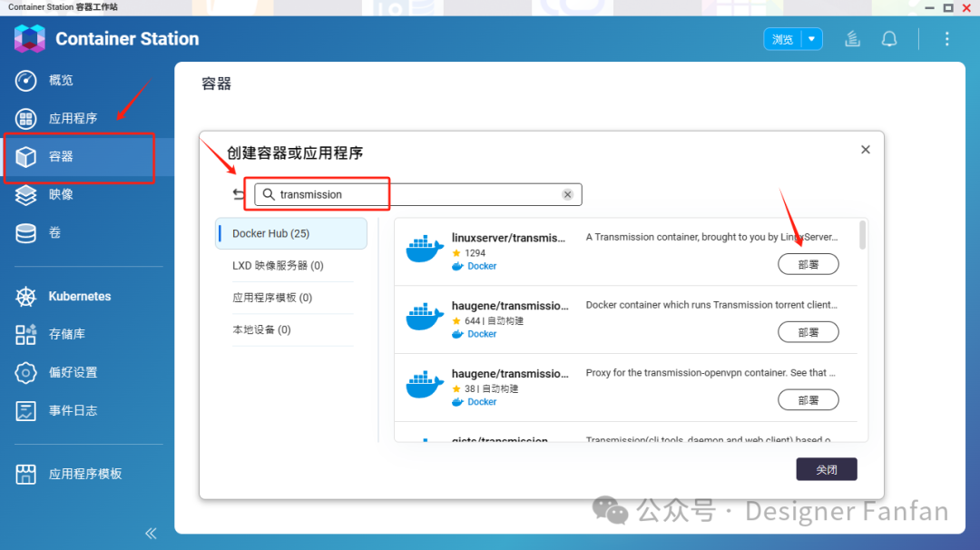This screenshot has height=550, width=980.
Task: Open the 事件日志 event log icon
Action: [25, 410]
